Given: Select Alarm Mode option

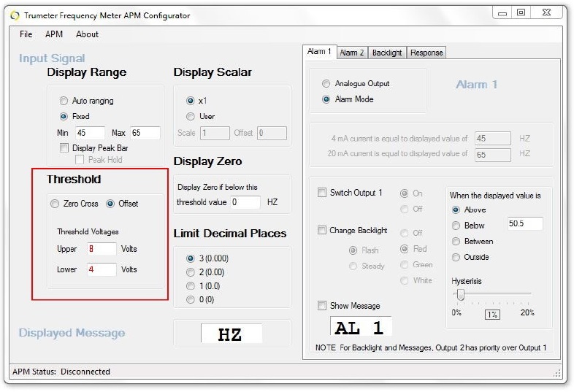Looking at the screenshot, I should click(326, 99).
